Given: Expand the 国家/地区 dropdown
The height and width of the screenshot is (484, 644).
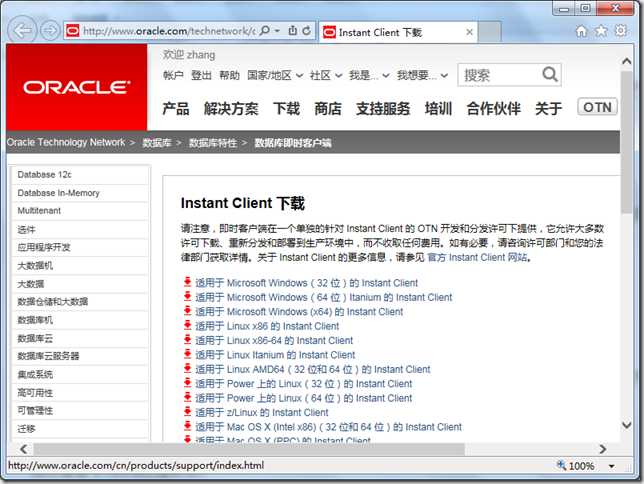Looking at the screenshot, I should (x=275, y=75).
